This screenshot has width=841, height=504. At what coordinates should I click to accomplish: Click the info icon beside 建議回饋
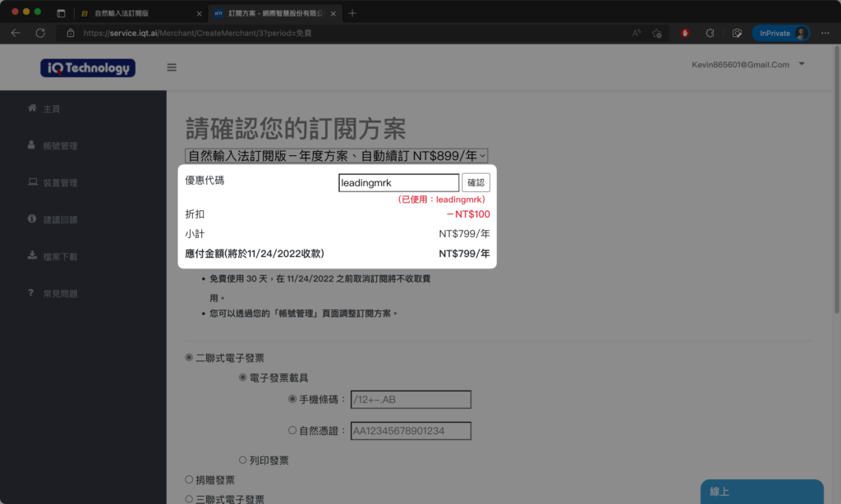tap(32, 219)
